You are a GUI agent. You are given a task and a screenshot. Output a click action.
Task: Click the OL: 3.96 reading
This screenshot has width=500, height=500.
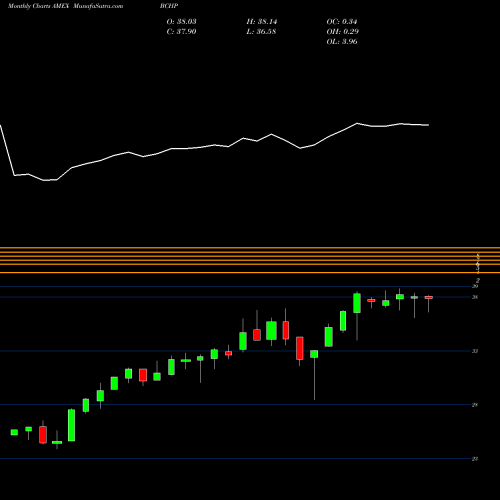(x=342, y=42)
